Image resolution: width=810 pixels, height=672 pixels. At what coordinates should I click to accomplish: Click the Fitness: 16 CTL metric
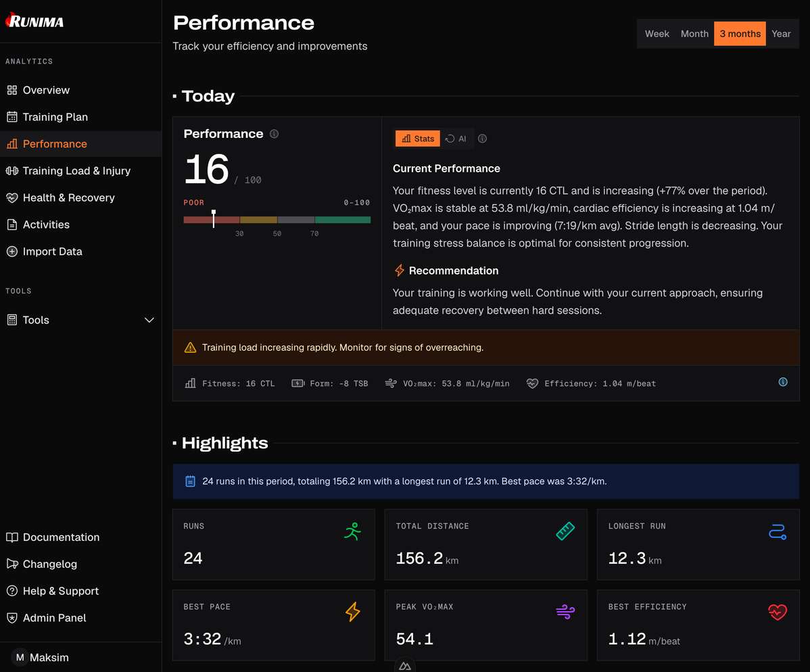click(x=230, y=383)
